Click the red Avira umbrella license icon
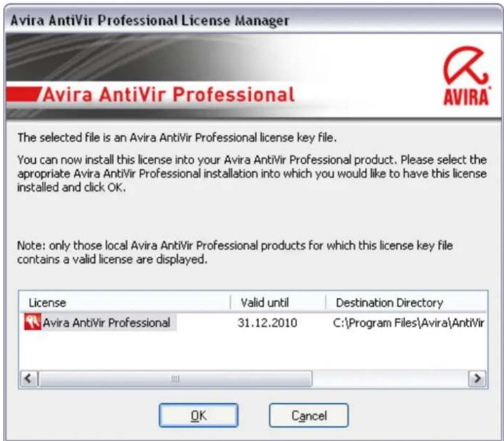Viewport: 504px width, 441px height. (32, 322)
